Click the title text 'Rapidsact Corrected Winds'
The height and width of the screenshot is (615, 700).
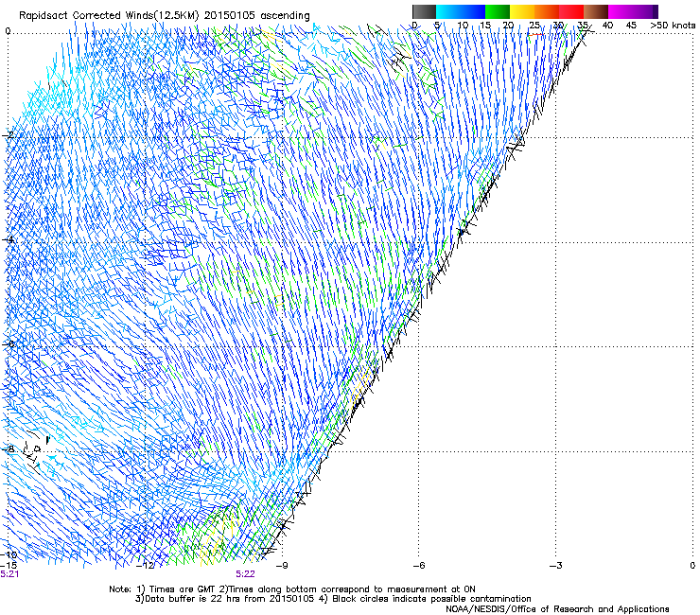tap(88, 16)
